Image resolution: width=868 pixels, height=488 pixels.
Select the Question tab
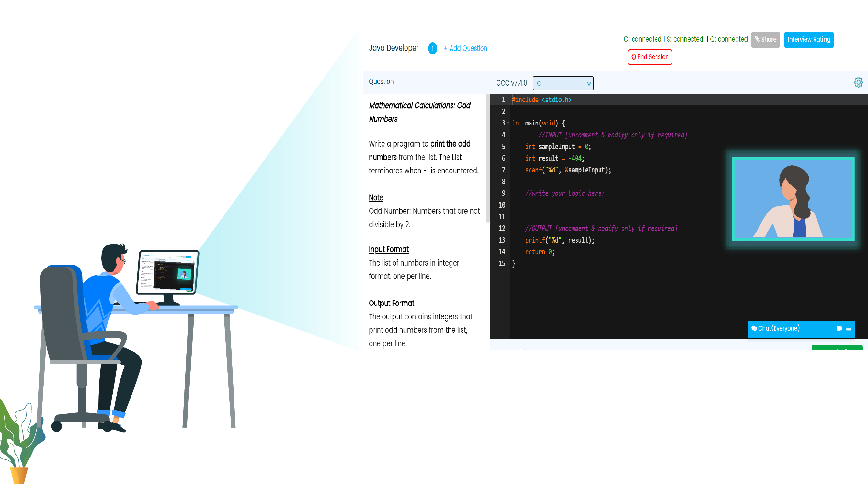coord(381,82)
